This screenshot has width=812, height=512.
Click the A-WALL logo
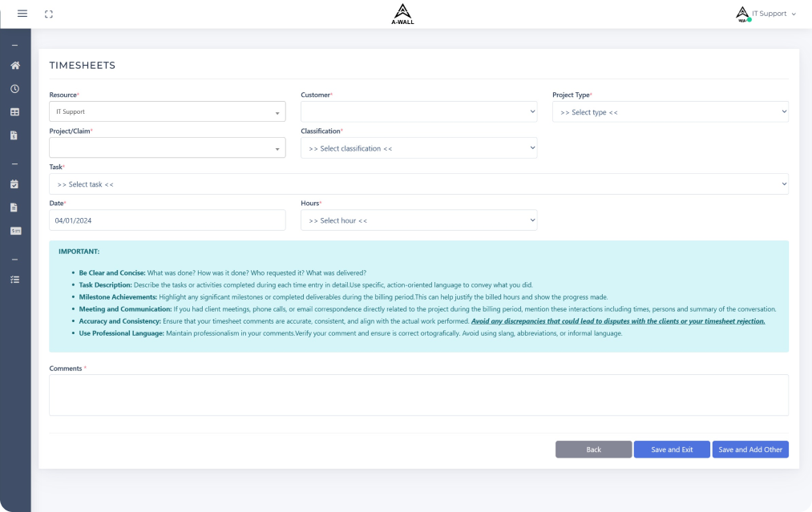click(402, 14)
